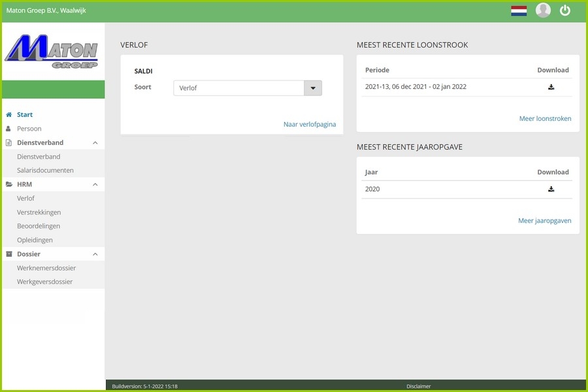Collapse the HRM section chevron
Screen dimensions: 588x392
[95, 185]
